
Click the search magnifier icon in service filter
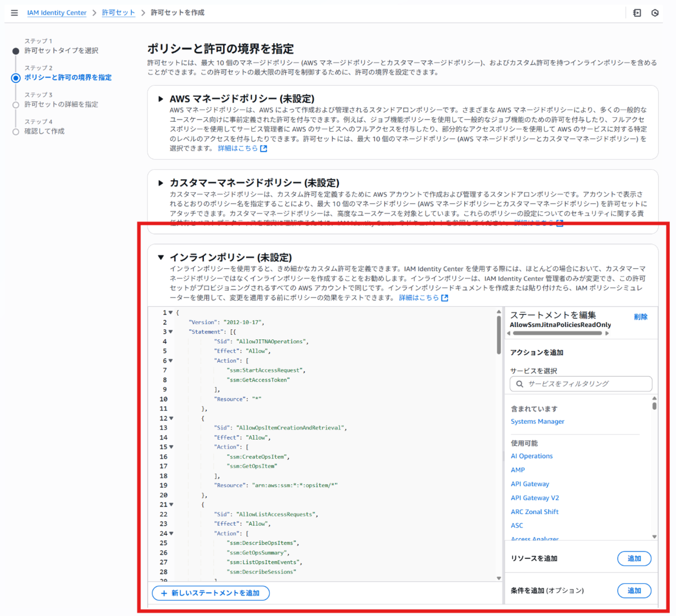[519, 384]
